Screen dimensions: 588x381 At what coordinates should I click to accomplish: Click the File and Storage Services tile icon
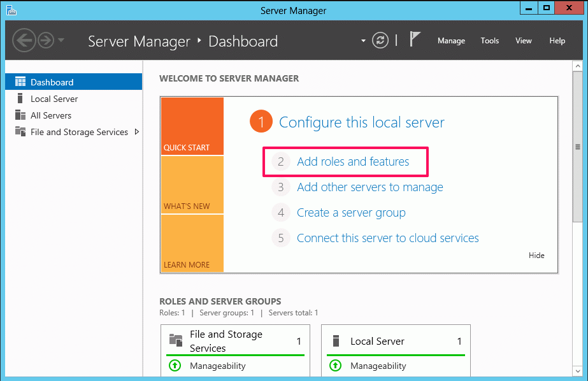tap(175, 340)
